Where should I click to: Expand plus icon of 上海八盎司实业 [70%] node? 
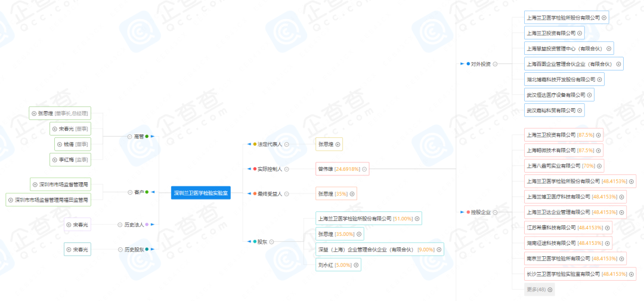click(599, 166)
